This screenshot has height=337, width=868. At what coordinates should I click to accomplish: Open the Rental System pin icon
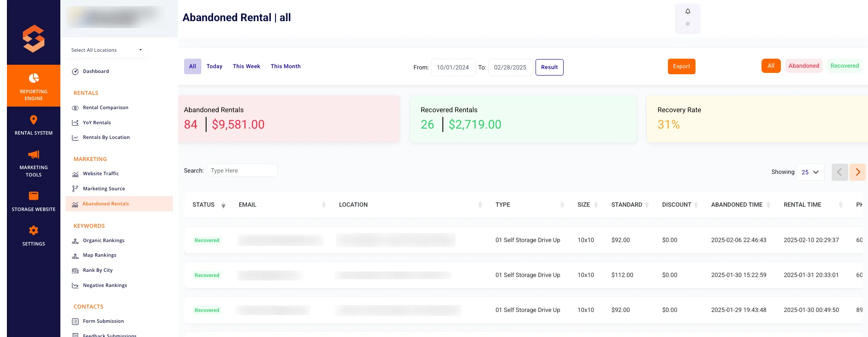(x=34, y=120)
